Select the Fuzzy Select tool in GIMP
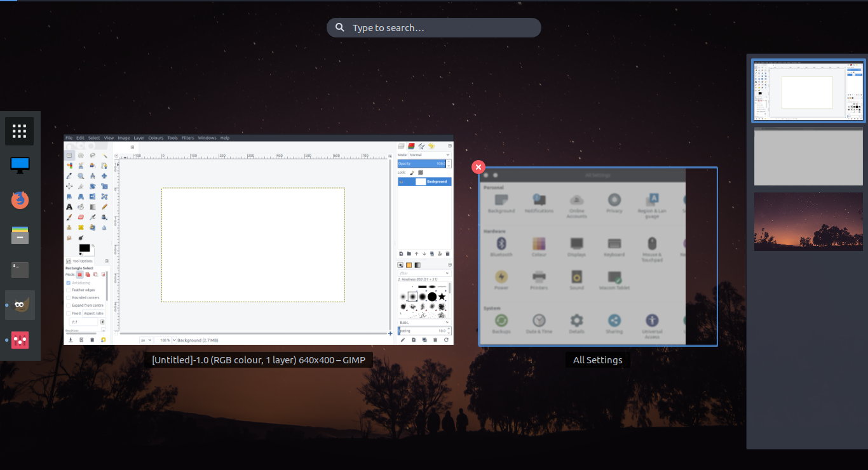Viewport: 868px width, 470px height. 105,156
